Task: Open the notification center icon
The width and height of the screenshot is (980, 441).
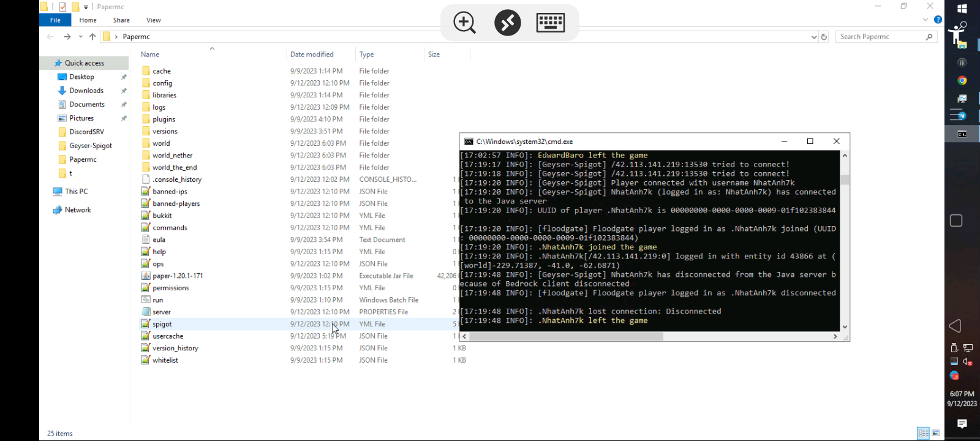Action: [962, 423]
